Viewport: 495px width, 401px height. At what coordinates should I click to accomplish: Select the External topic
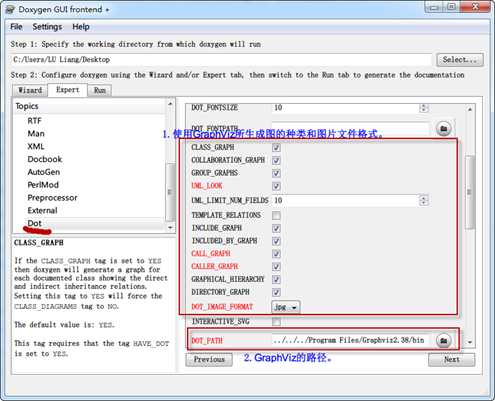[x=42, y=210]
